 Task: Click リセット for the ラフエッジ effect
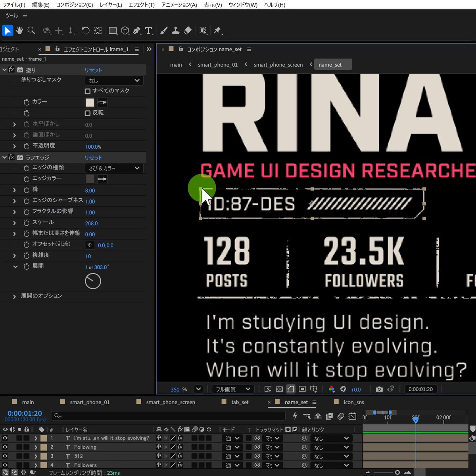point(93,157)
